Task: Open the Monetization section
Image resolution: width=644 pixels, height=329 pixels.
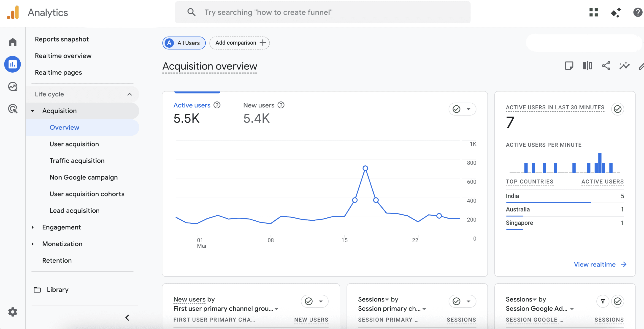Action: point(62,244)
